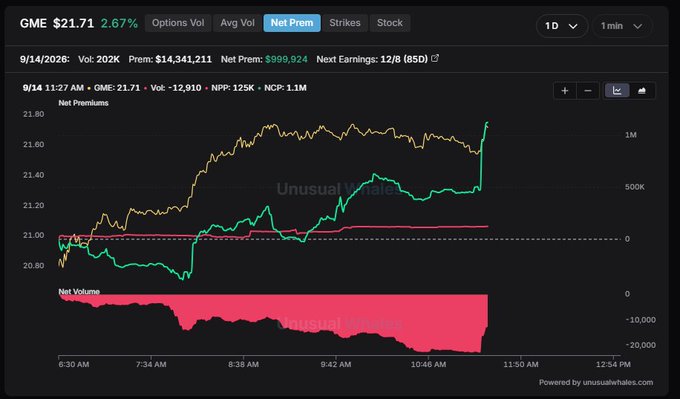The image size is (680, 399).
Task: Click the 2.67% change value
Action: 119,23
